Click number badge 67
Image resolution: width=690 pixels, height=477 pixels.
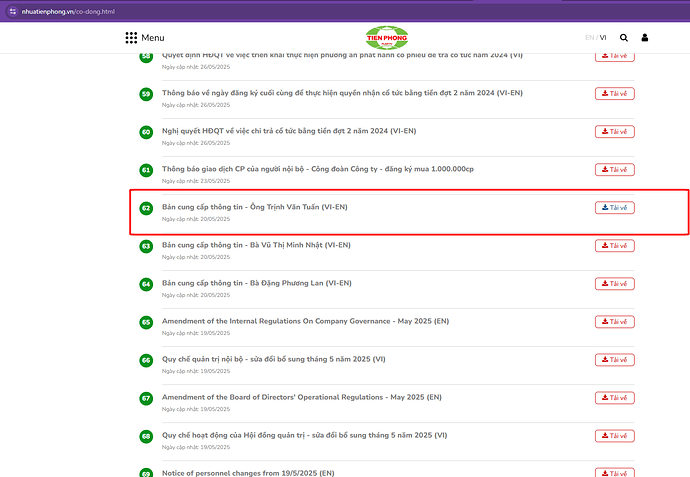coord(146,398)
